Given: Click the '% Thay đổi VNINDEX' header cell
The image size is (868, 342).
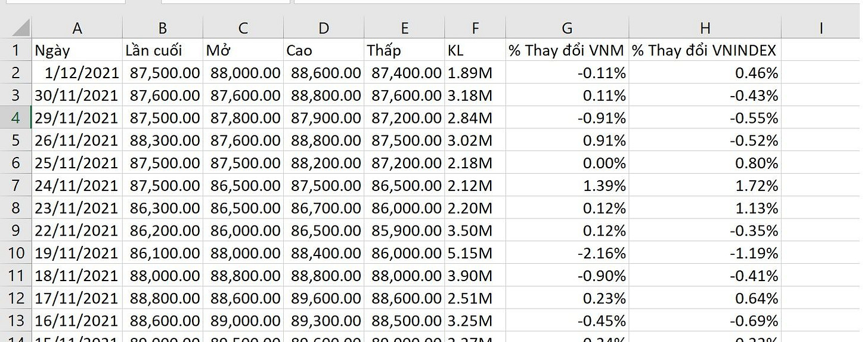Looking at the screenshot, I should pos(705,50).
